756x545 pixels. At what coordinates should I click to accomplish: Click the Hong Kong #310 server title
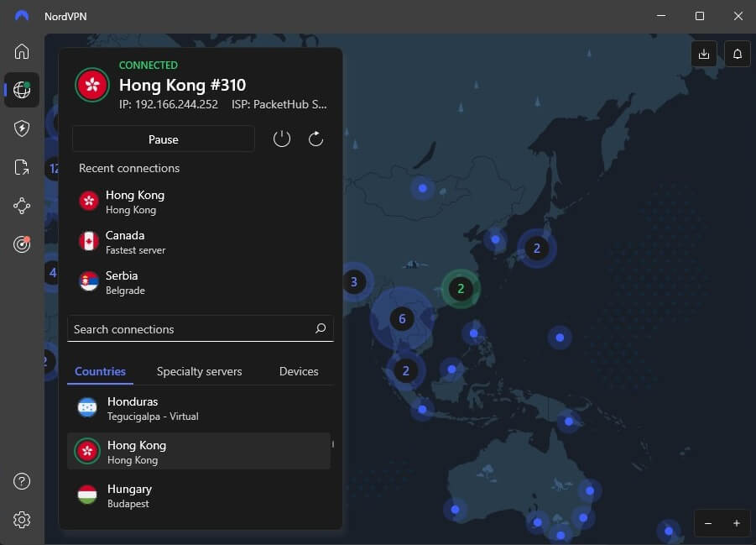pos(182,85)
